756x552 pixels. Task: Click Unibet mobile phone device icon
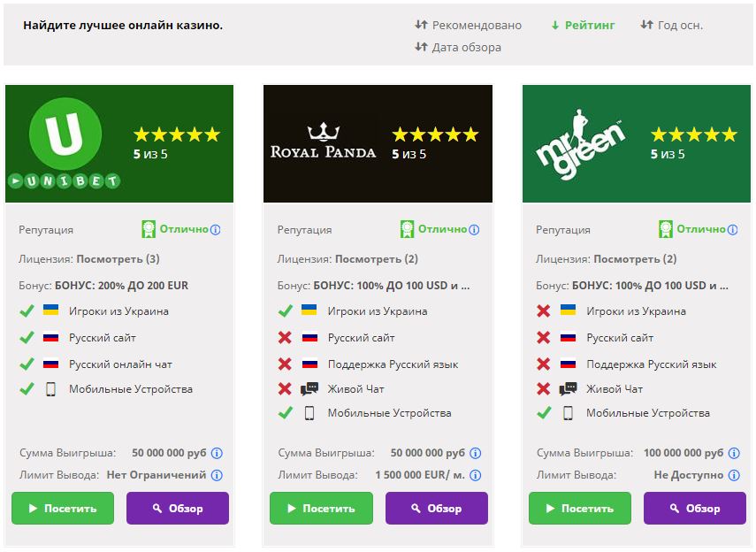pos(50,389)
